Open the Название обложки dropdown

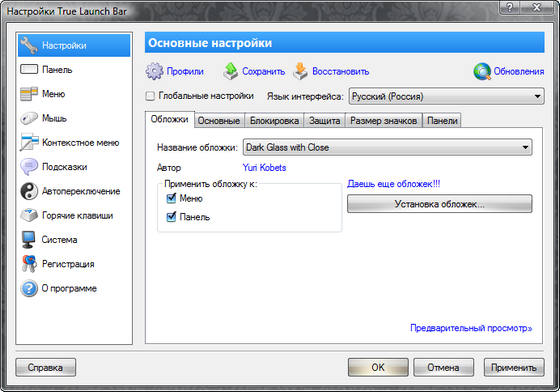tap(388, 147)
